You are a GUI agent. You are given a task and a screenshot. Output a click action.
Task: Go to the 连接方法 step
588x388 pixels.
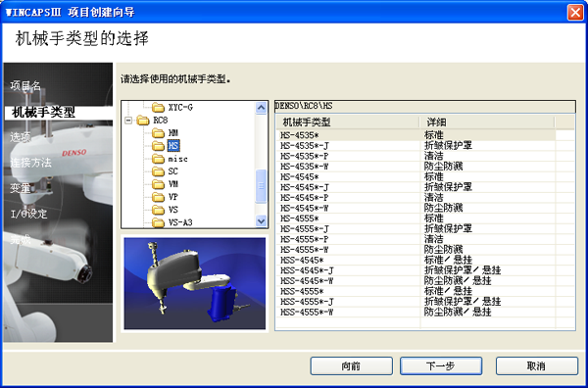pyautogui.click(x=30, y=163)
